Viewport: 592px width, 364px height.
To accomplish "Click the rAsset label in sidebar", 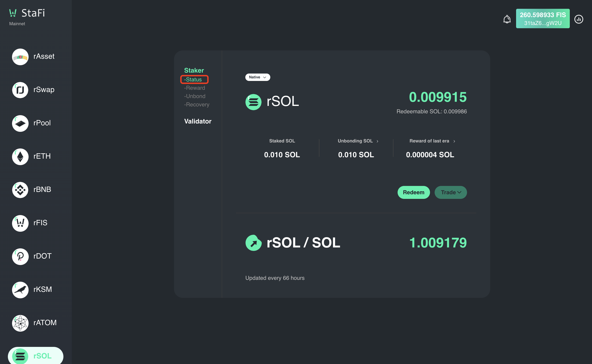I will click(x=44, y=56).
